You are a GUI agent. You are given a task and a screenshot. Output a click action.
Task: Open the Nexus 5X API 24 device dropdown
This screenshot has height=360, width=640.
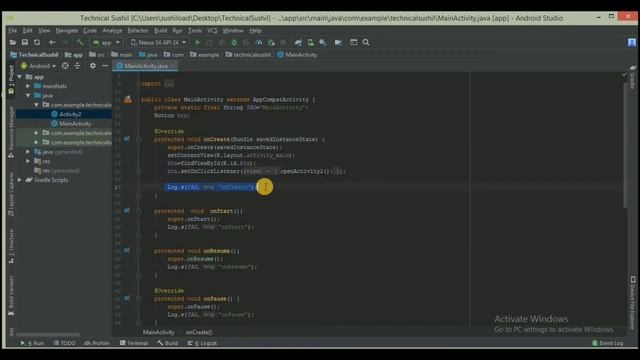(x=158, y=42)
